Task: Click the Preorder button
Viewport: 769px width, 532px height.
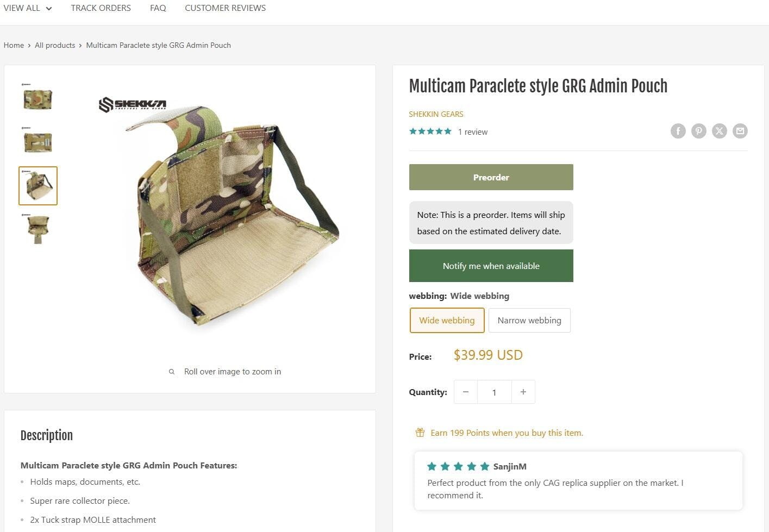Action: 491,177
